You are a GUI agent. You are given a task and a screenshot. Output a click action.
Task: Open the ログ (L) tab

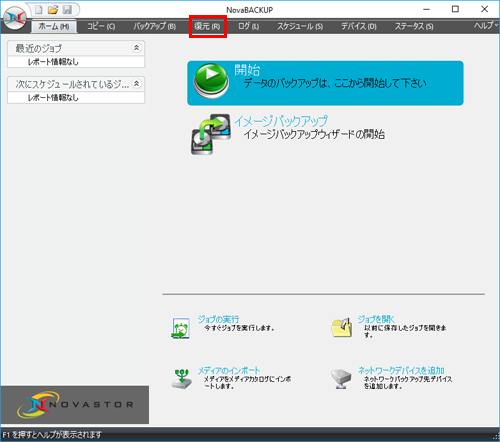tap(249, 26)
